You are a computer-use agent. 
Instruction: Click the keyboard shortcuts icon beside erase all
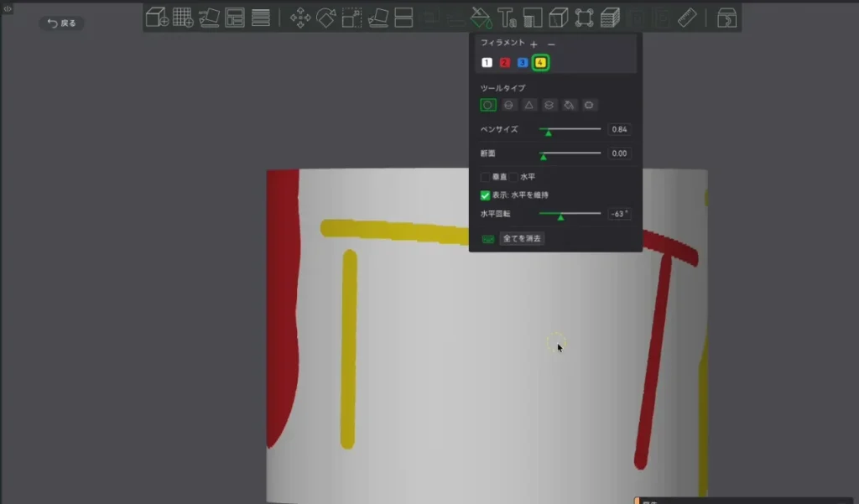[487, 239]
